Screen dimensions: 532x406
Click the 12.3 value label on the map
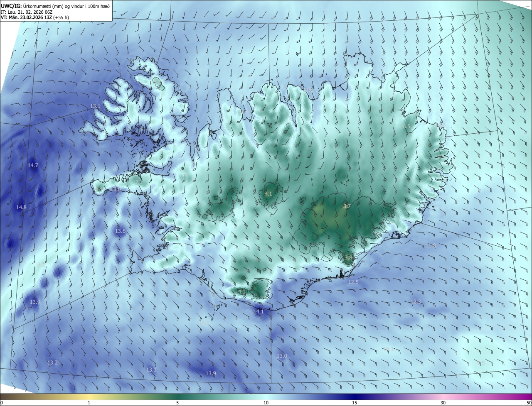tap(416, 301)
